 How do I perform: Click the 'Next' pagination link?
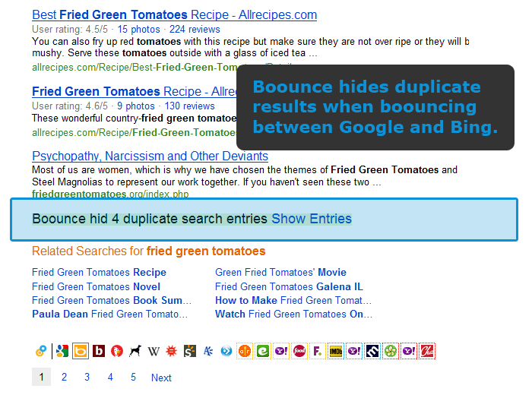pyautogui.click(x=161, y=378)
